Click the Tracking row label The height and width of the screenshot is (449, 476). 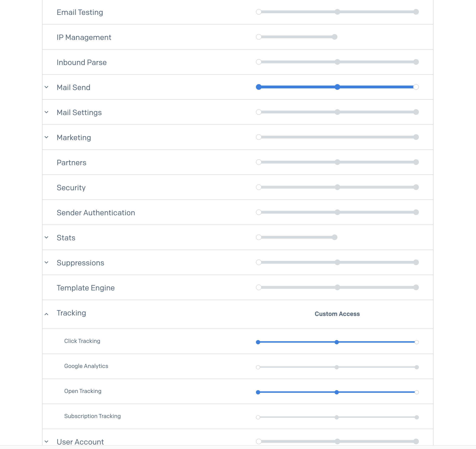click(x=71, y=313)
